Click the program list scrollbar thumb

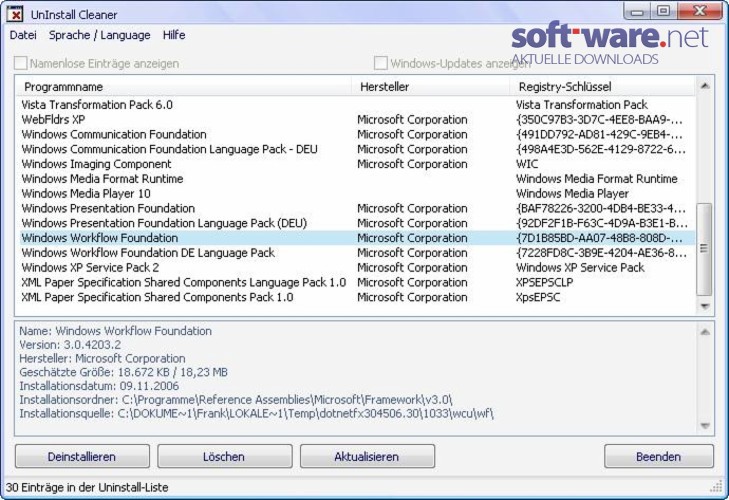[704, 248]
